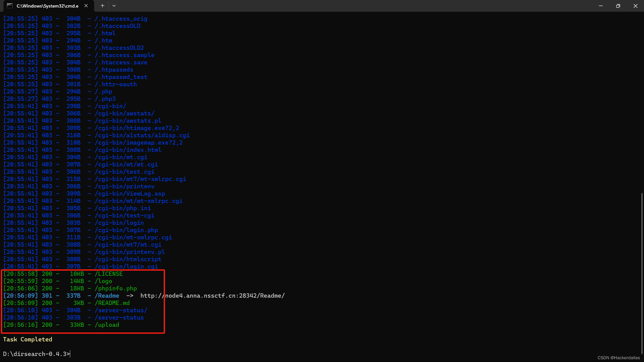
Task: Click the Task Completed message
Action: pyautogui.click(x=28, y=339)
